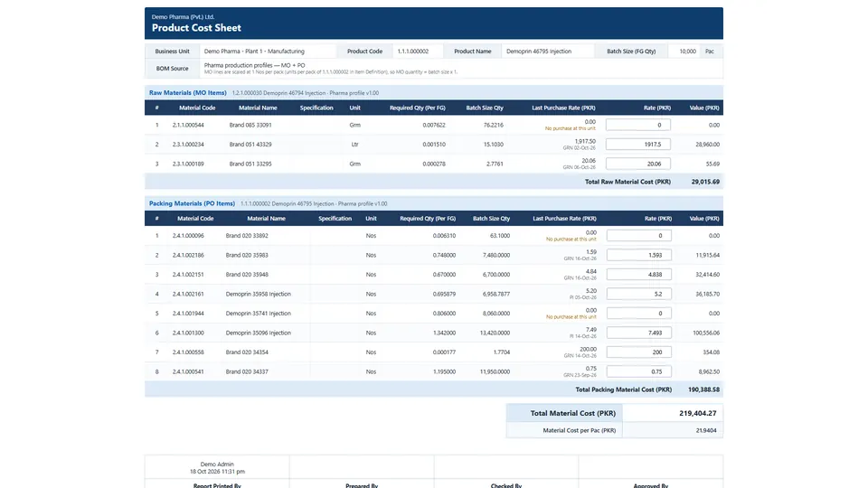Click material code 2.4.1.001300

[x=188, y=333]
